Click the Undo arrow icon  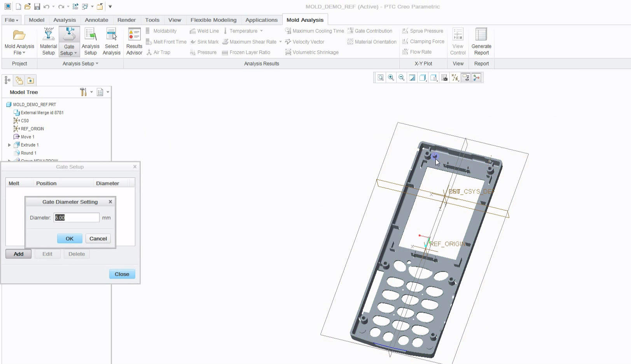point(46,7)
